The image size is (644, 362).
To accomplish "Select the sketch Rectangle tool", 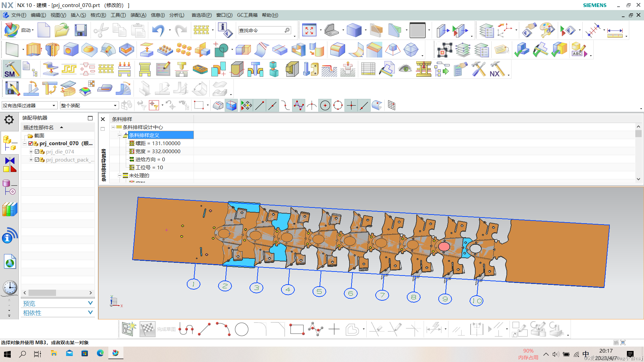I will 297,329.
